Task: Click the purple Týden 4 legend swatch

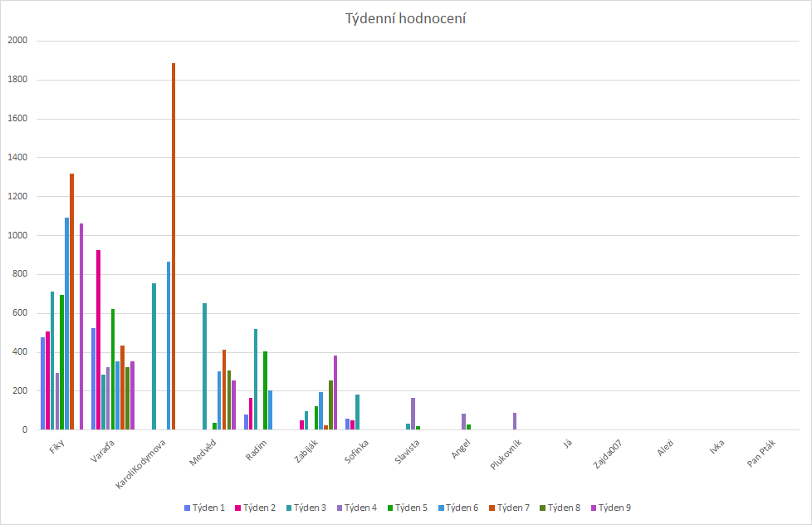Action: pos(339,508)
